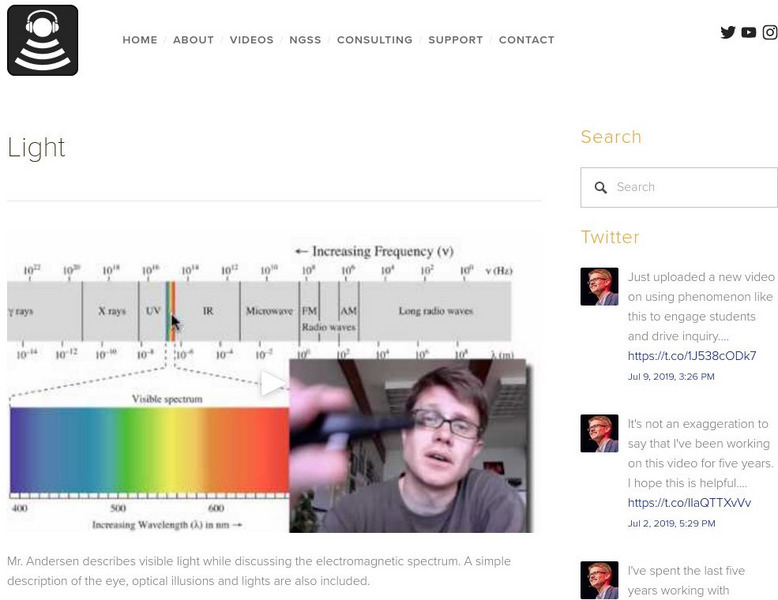Click the 'Light' page title
Image resolution: width=778 pixels, height=600 pixels.
[36, 147]
